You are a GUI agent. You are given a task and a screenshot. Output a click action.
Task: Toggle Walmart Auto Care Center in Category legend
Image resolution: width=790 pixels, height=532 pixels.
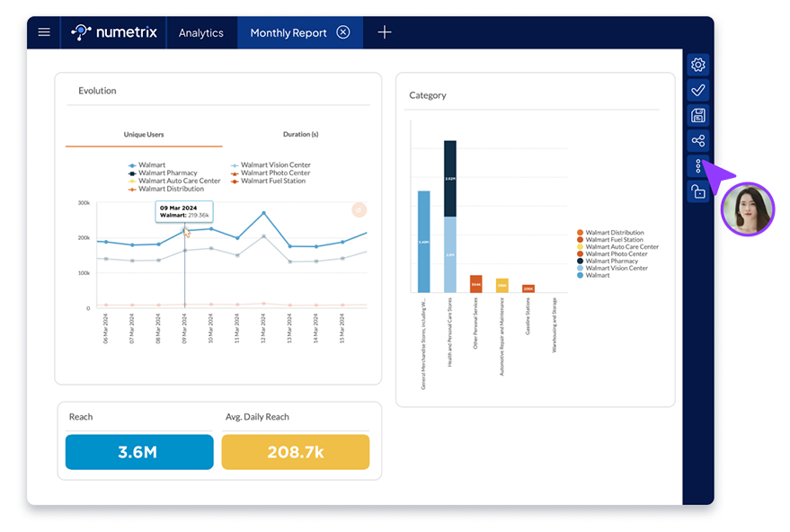[x=617, y=247]
